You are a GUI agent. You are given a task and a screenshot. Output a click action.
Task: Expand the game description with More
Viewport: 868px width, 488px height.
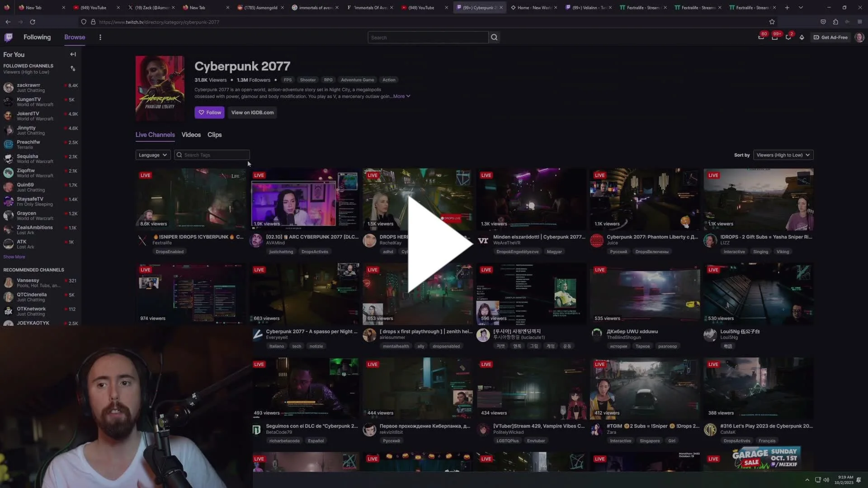[x=401, y=96]
